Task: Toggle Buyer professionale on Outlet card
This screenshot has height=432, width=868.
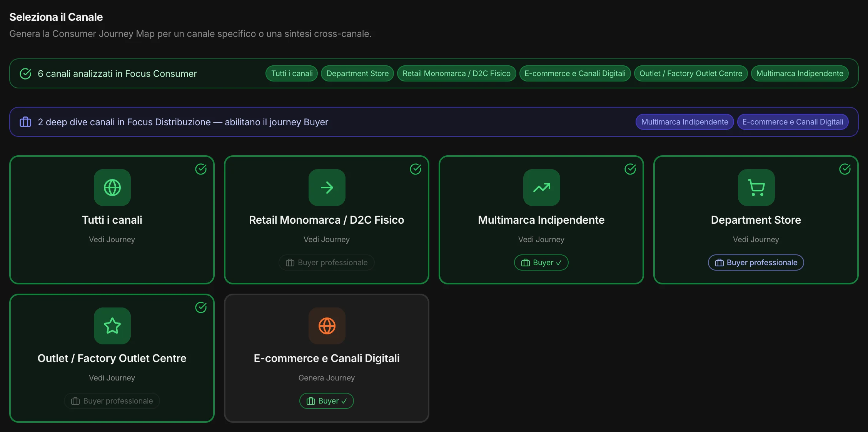Action: (112, 401)
